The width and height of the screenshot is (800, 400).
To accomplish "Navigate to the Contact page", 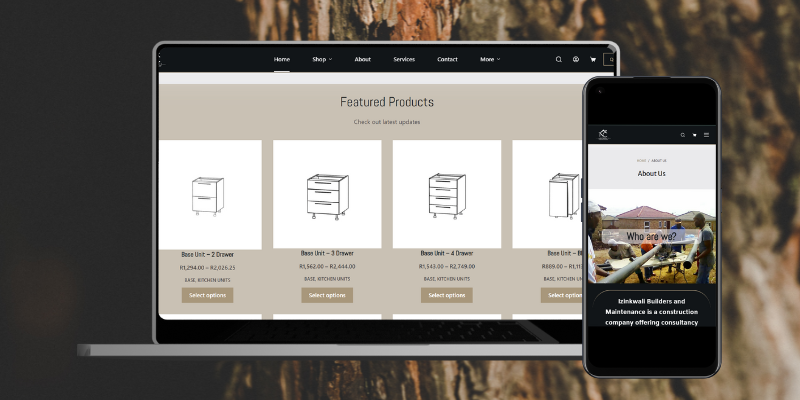I will 447,60.
